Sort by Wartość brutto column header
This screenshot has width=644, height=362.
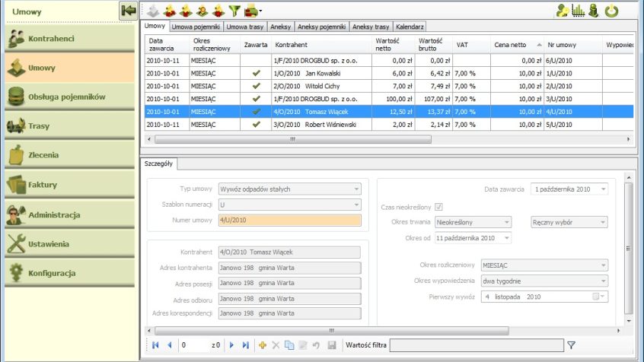click(433, 45)
